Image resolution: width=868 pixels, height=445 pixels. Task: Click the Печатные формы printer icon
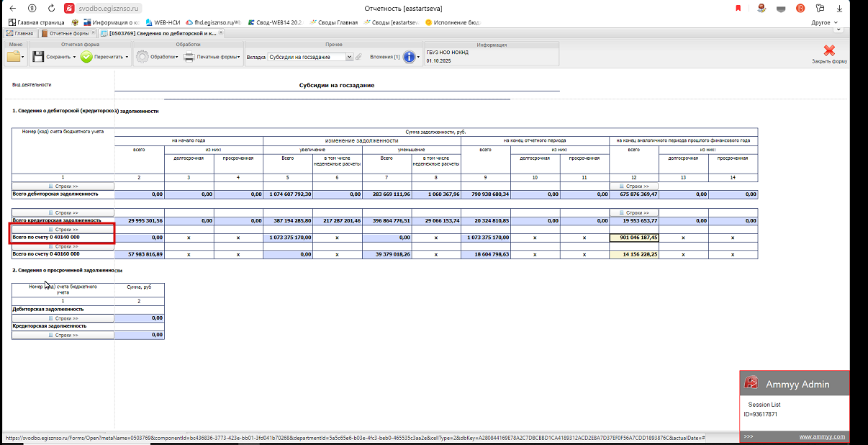(189, 57)
